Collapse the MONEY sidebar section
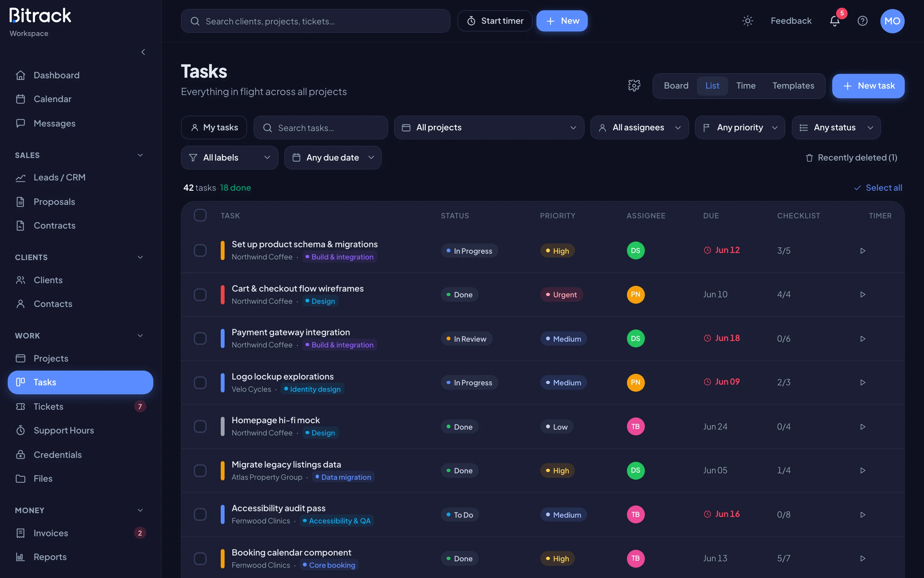This screenshot has height=578, width=924. [x=140, y=510]
